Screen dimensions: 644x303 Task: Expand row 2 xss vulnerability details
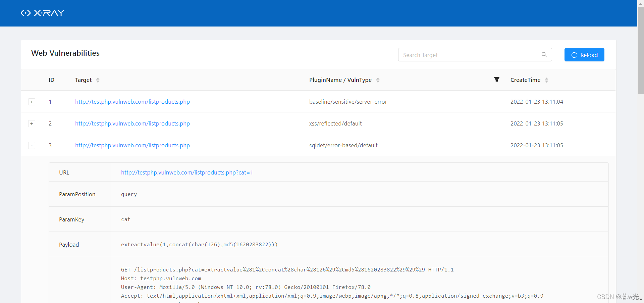click(x=32, y=123)
